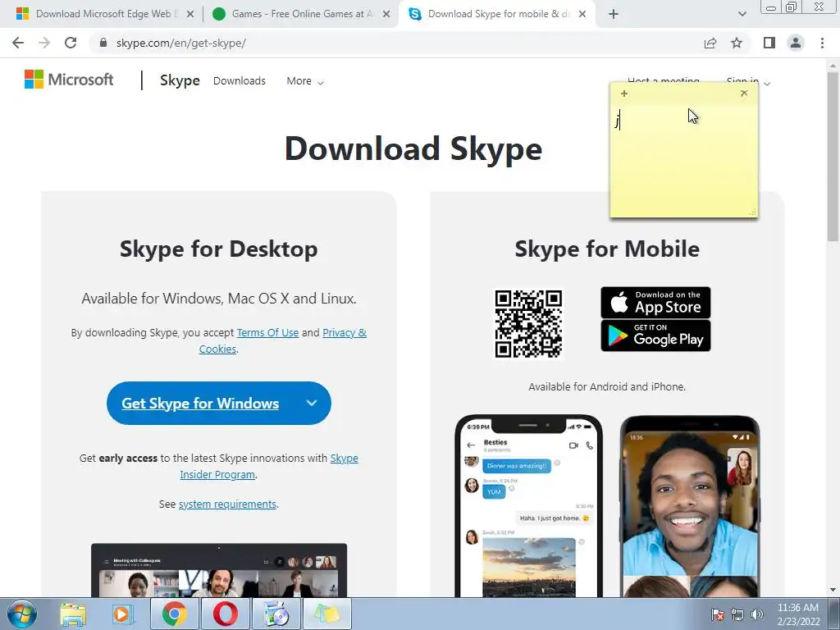Open the Terms Of Use link
The height and width of the screenshot is (630, 840).
pos(267,333)
